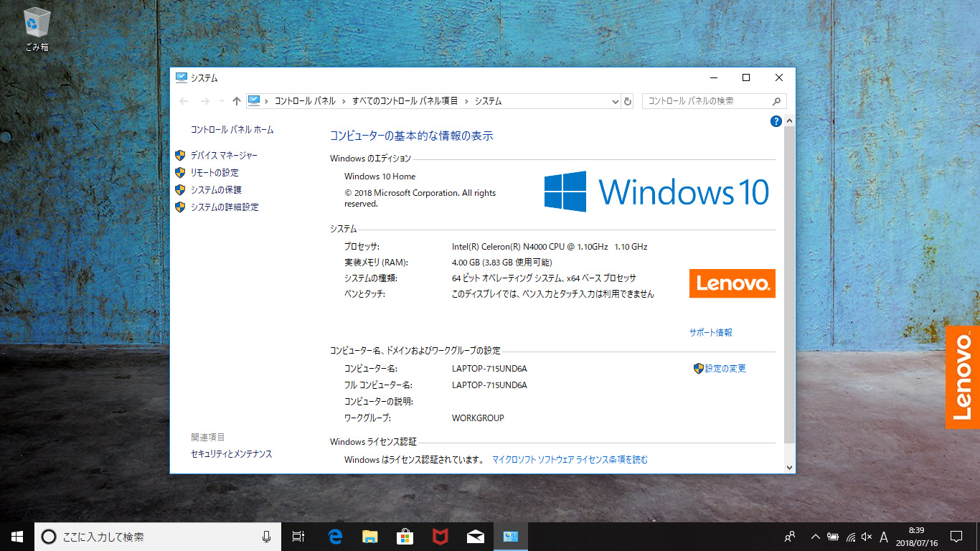The height and width of the screenshot is (551, 980).
Task: Open デバイス マネージャー link
Action: pos(224,156)
